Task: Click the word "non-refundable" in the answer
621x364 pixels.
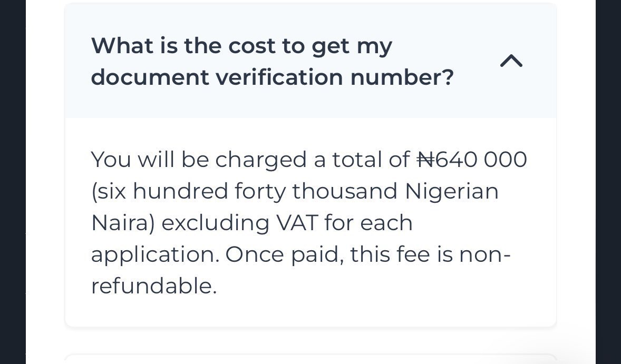Action: coord(485,254)
